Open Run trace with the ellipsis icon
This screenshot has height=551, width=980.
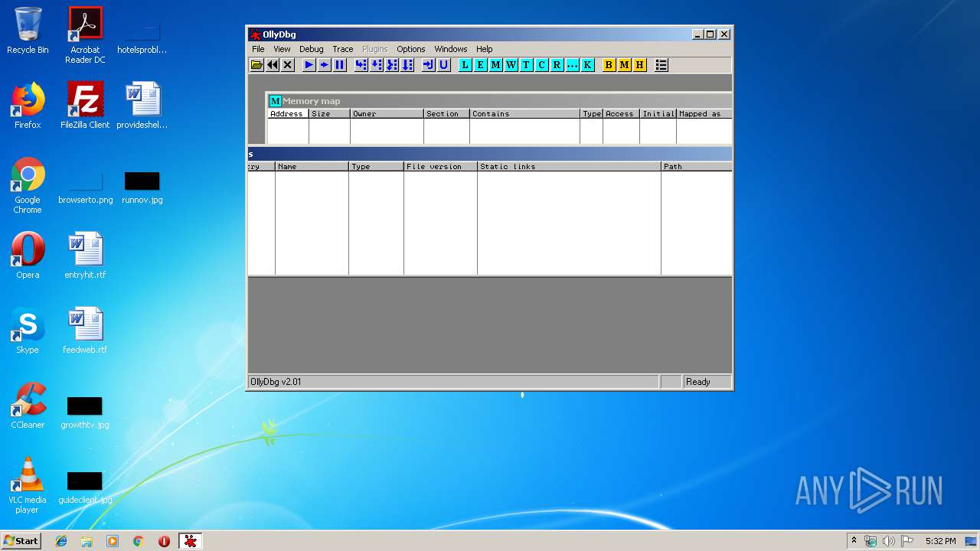coord(573,65)
